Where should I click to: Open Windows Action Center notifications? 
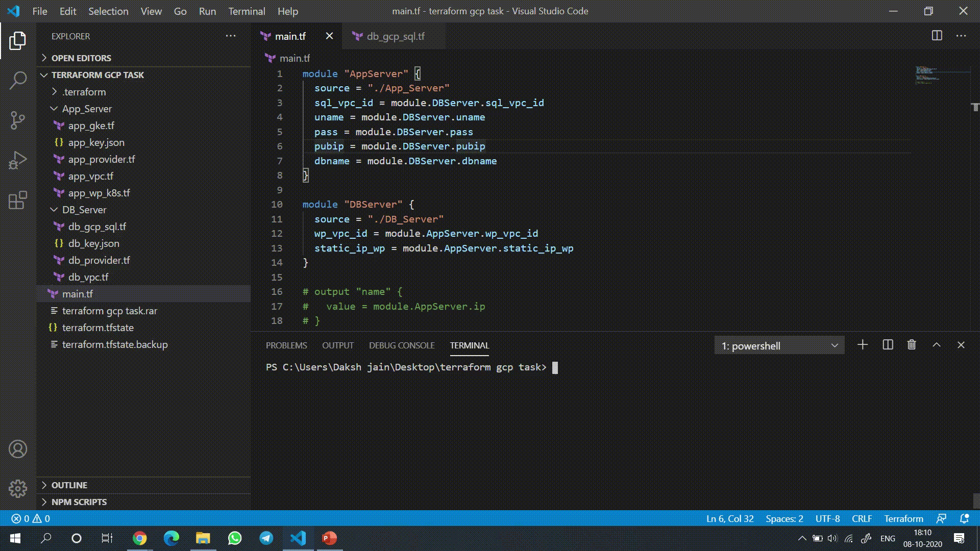pos(959,538)
